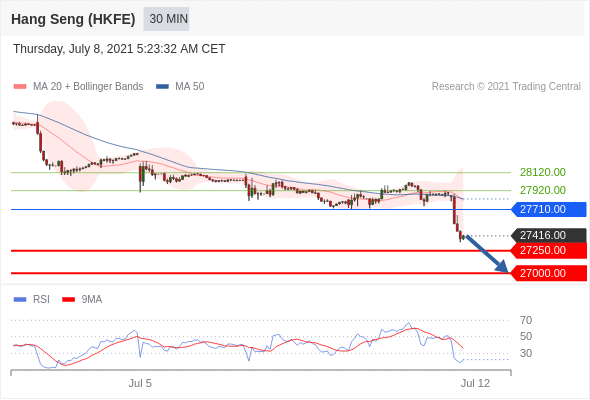Toggle the MA 50 legend entry
This screenshot has width=590, height=400.
click(x=180, y=87)
